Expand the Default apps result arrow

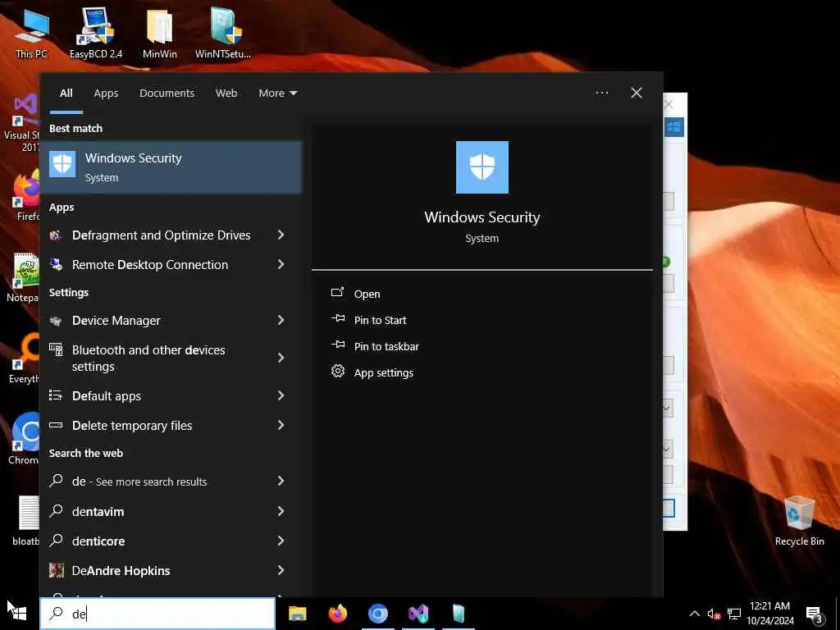tap(281, 395)
